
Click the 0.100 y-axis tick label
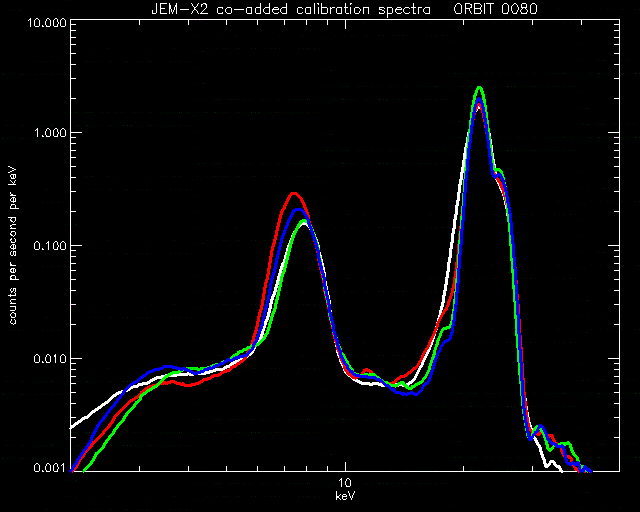[x=50, y=247]
